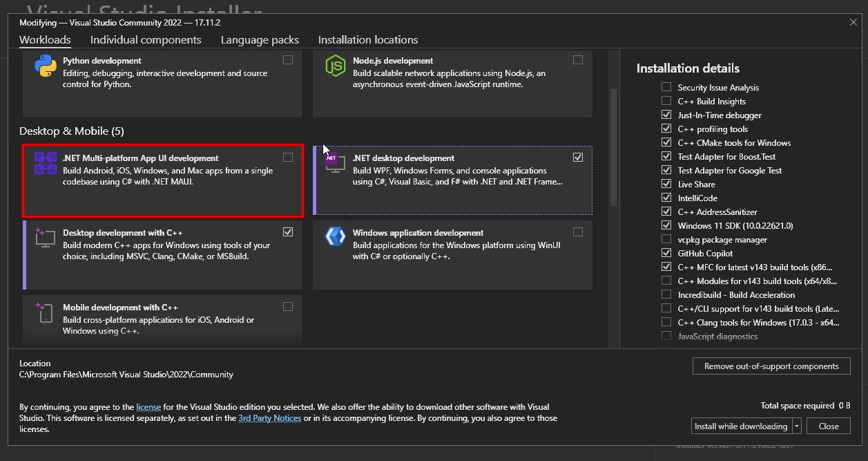868x461 pixels.
Task: Switch to Individual components tab
Action: click(x=146, y=40)
